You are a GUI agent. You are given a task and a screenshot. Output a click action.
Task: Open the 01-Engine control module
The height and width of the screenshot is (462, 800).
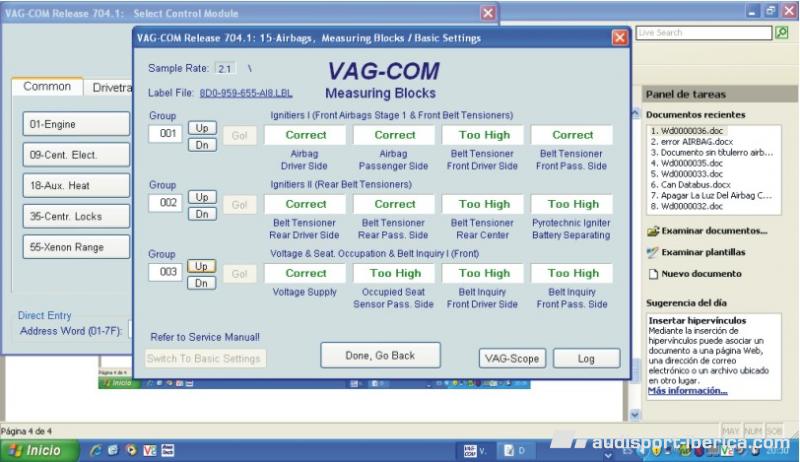click(76, 124)
